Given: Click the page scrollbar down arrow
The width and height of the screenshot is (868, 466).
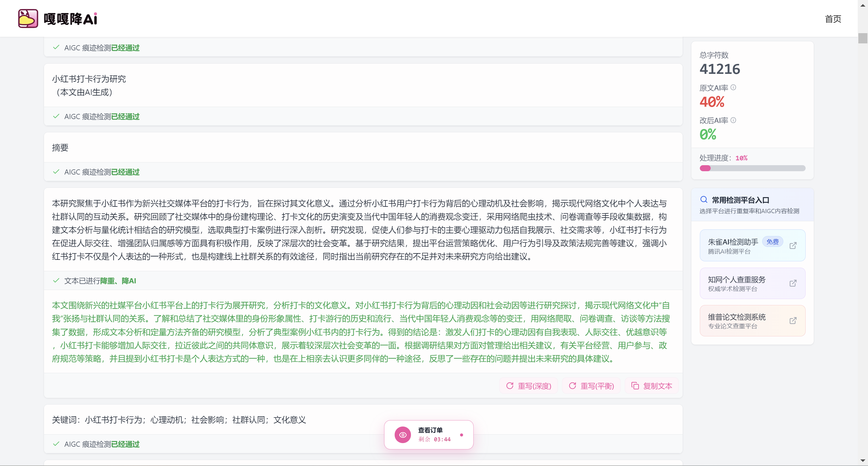Looking at the screenshot, I should point(862,461).
